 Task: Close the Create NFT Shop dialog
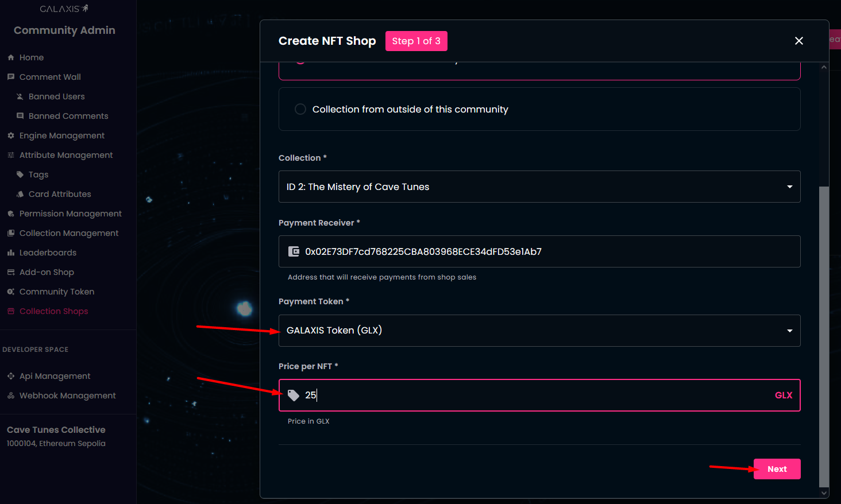pos(798,41)
